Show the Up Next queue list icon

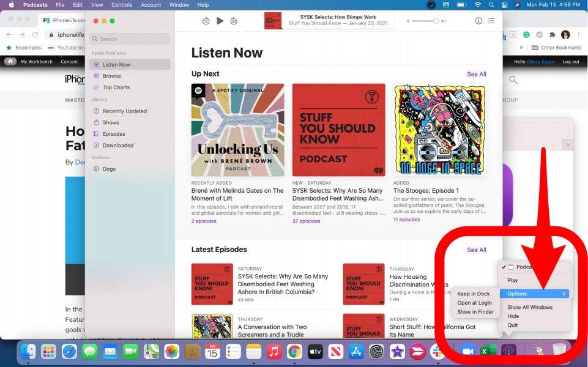coord(491,21)
